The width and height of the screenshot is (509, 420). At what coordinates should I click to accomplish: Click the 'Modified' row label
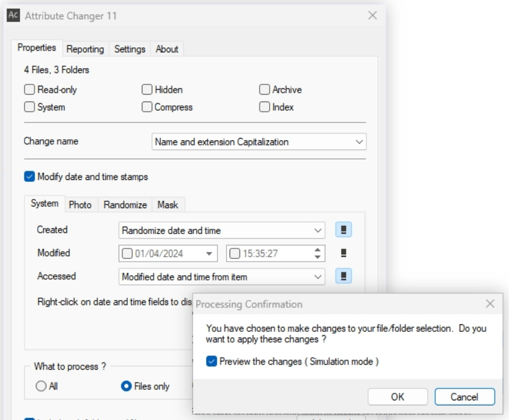pos(54,253)
